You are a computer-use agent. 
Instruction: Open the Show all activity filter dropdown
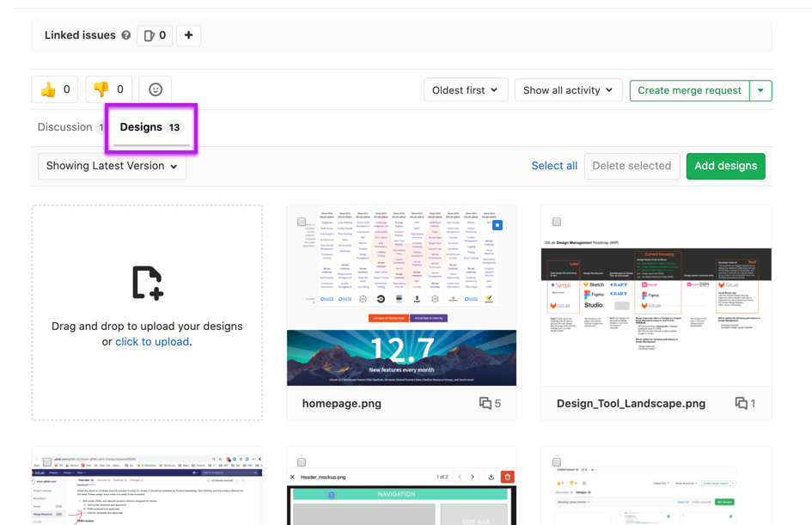point(567,89)
